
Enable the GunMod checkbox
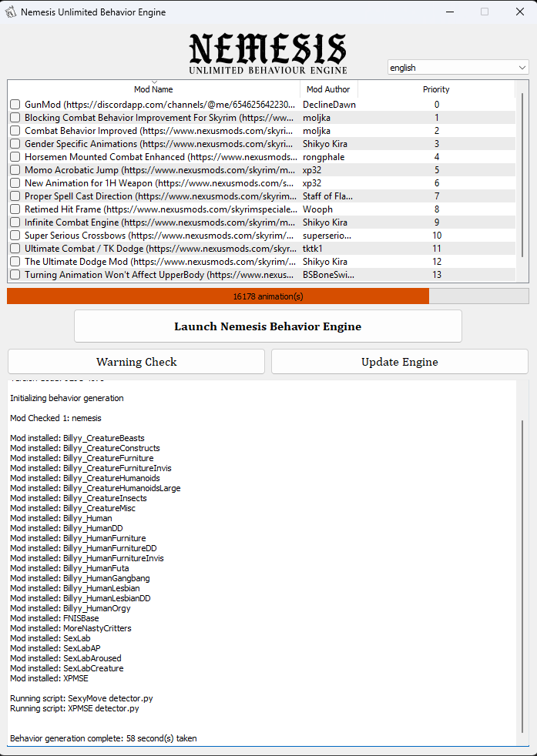(x=15, y=105)
